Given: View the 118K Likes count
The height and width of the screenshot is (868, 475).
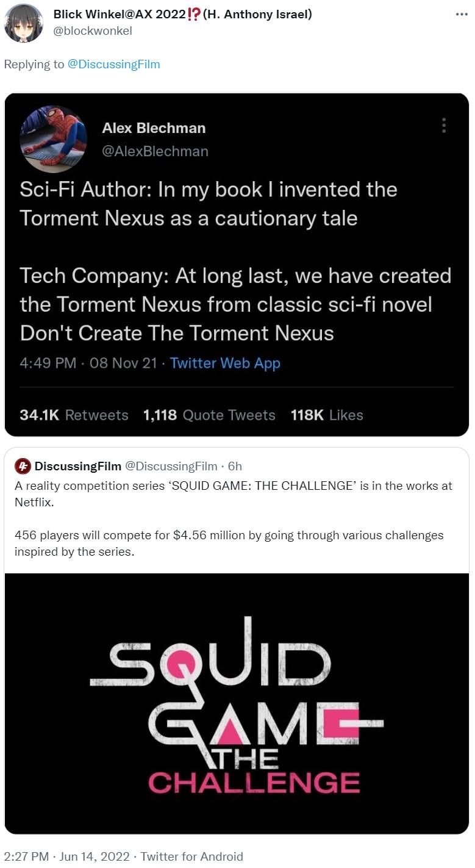Looking at the screenshot, I should point(327,415).
